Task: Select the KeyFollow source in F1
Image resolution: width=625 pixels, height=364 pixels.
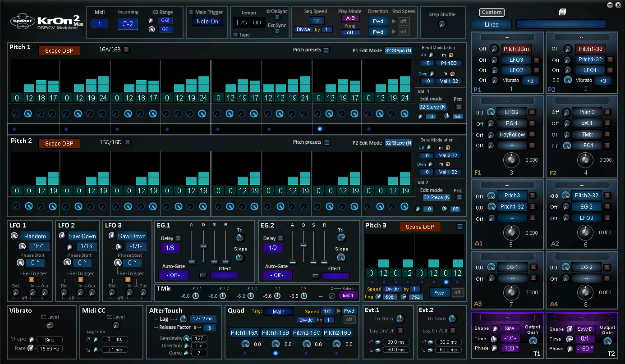Action: click(x=512, y=134)
